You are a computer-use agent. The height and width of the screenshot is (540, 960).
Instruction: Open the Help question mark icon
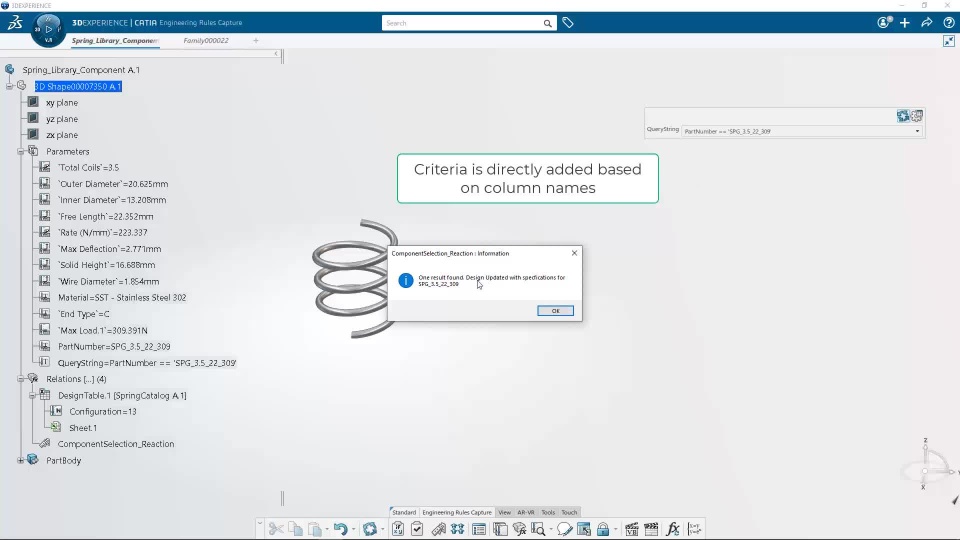[949, 23]
